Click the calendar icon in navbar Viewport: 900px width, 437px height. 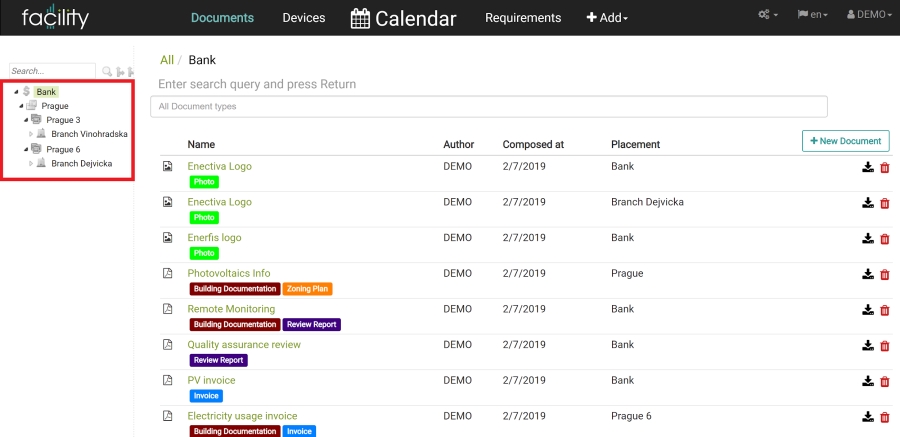click(x=360, y=18)
